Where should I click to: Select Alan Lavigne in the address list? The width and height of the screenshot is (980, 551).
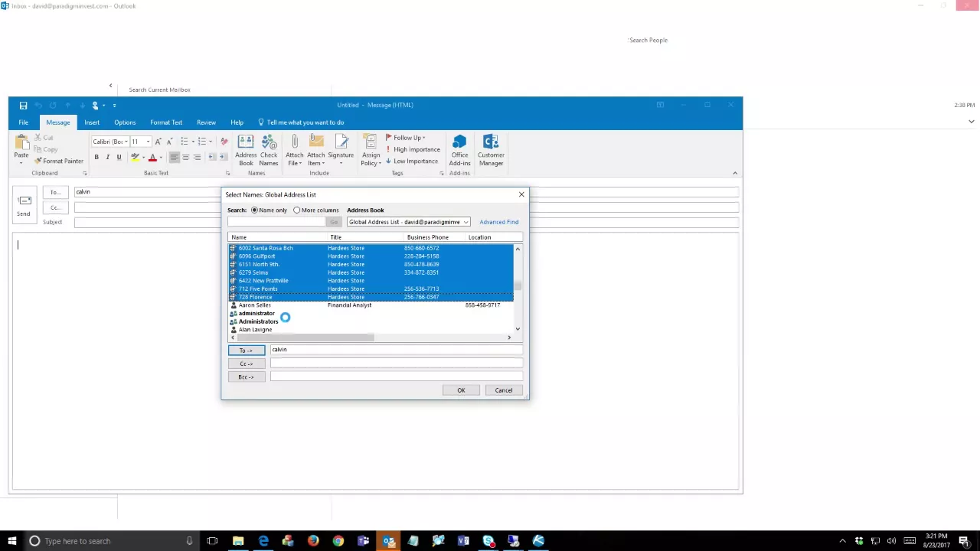click(x=372, y=330)
